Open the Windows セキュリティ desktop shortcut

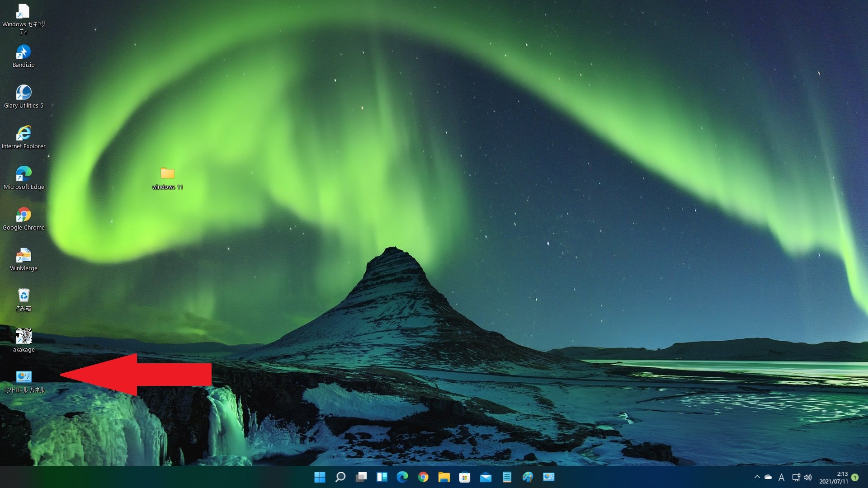[x=24, y=19]
